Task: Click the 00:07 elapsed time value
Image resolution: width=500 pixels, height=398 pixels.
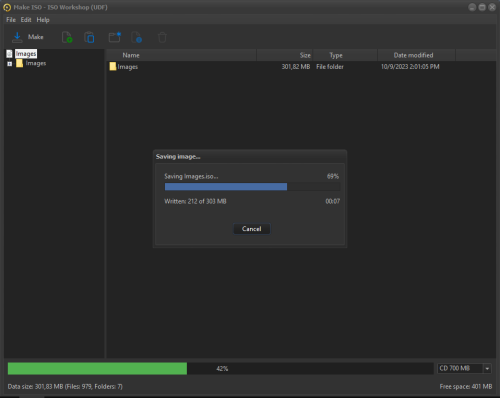Action: pyautogui.click(x=333, y=201)
